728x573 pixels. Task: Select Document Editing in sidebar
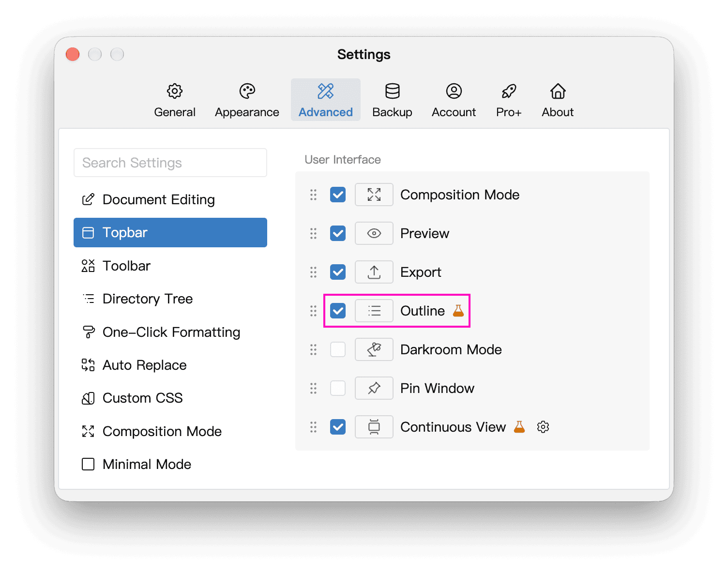(x=170, y=199)
